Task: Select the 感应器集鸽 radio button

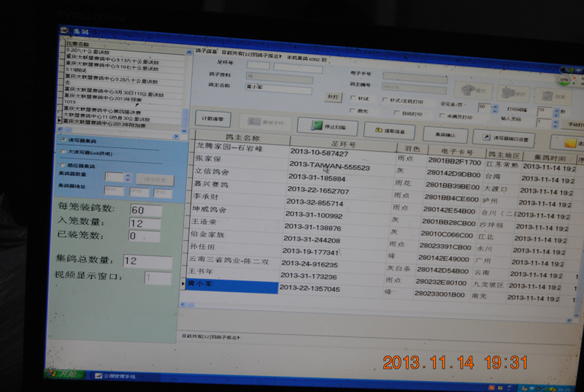Action: point(63,165)
